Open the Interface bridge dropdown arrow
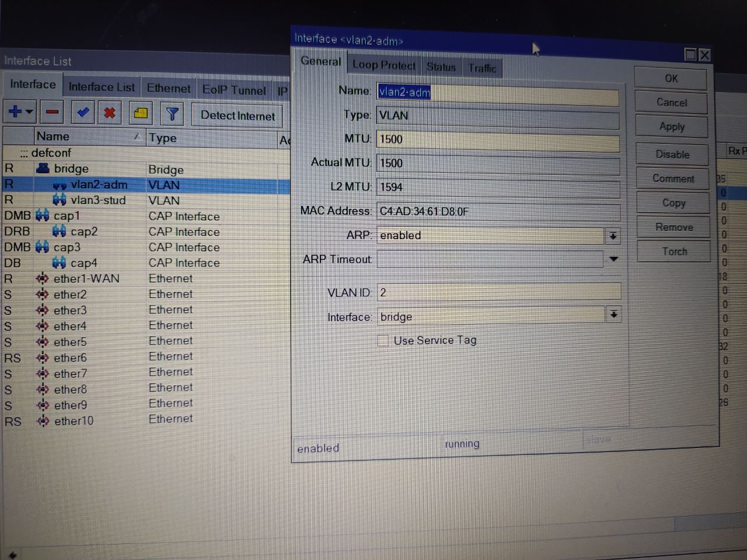 pos(613,315)
